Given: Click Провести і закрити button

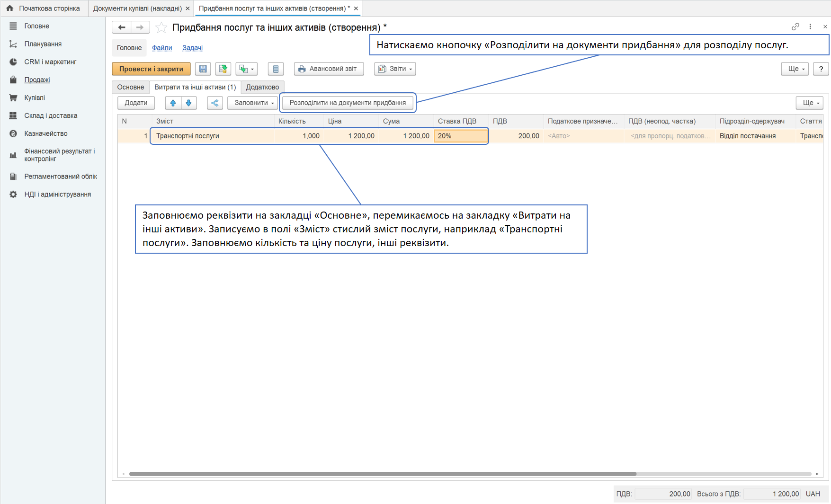Looking at the screenshot, I should coord(151,69).
